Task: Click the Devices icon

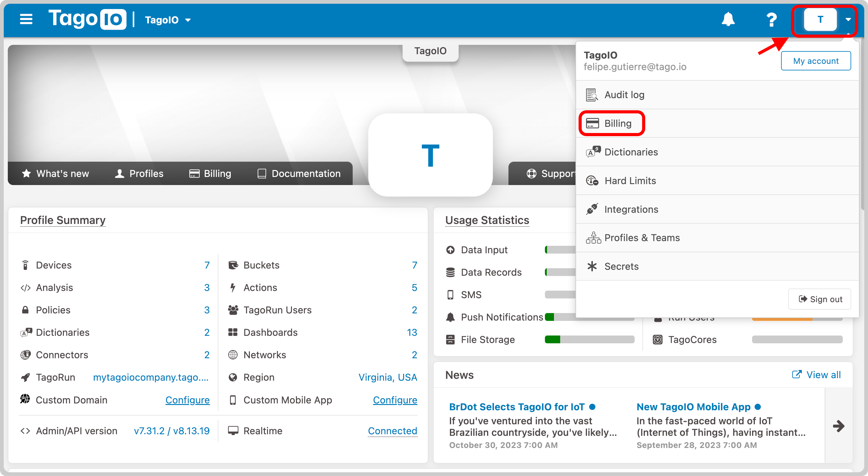Action: [25, 265]
